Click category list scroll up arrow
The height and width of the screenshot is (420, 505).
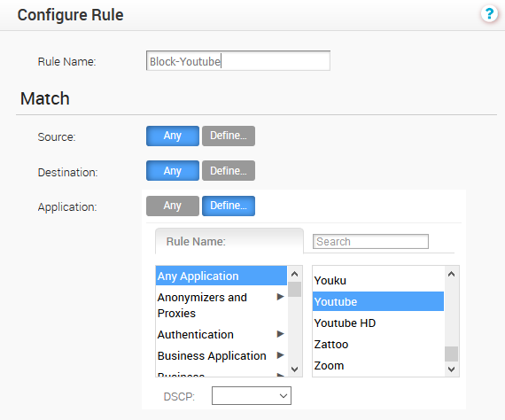[294, 274]
